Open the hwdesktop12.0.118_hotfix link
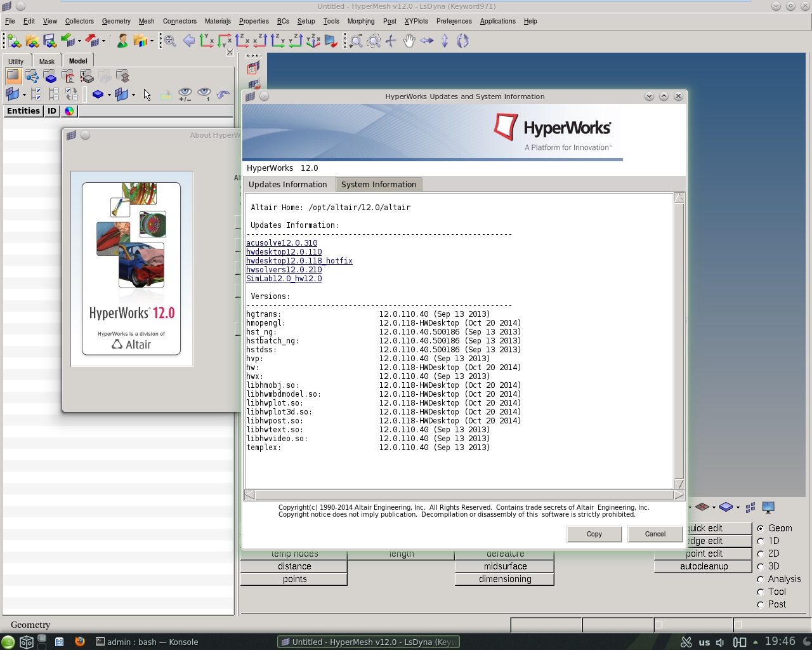 tap(299, 261)
